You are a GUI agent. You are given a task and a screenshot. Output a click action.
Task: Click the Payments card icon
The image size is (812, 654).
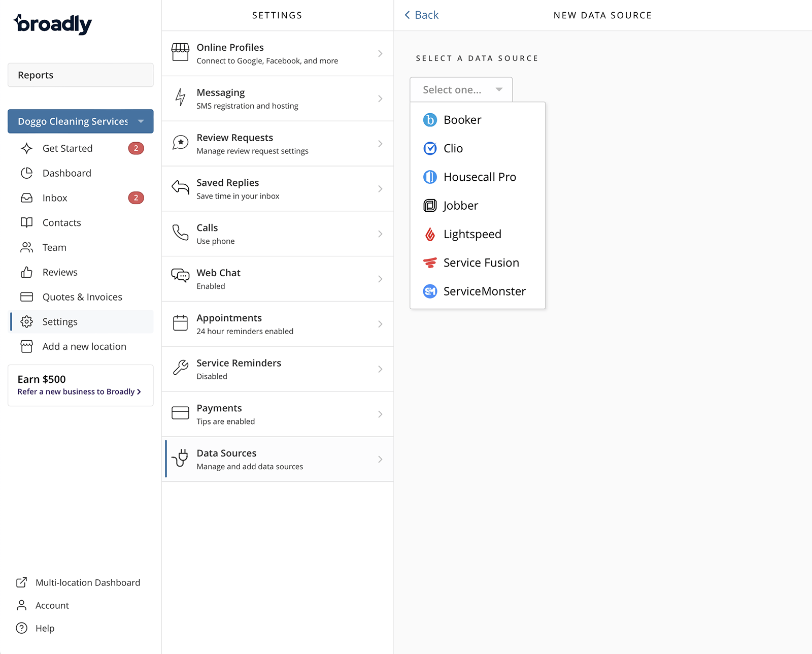pos(180,413)
